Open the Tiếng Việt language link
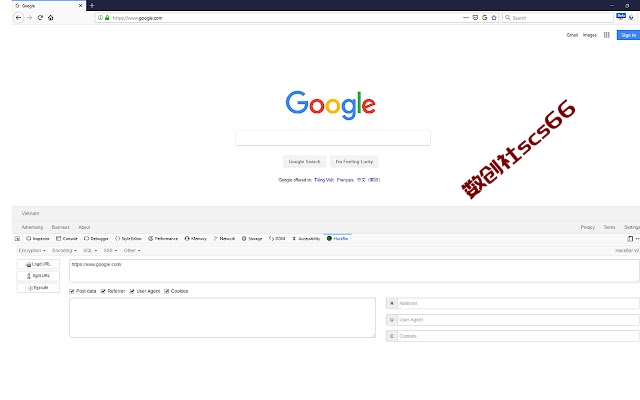This screenshot has width=640, height=400. coord(324,180)
